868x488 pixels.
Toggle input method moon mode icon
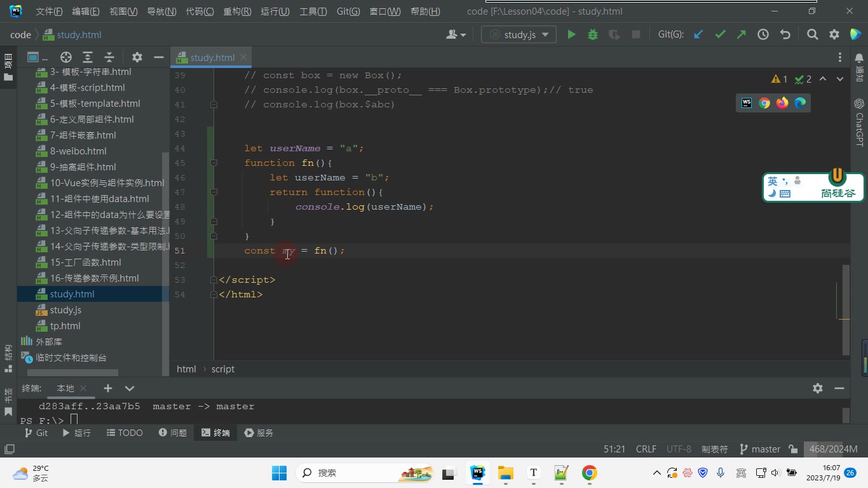772,194
